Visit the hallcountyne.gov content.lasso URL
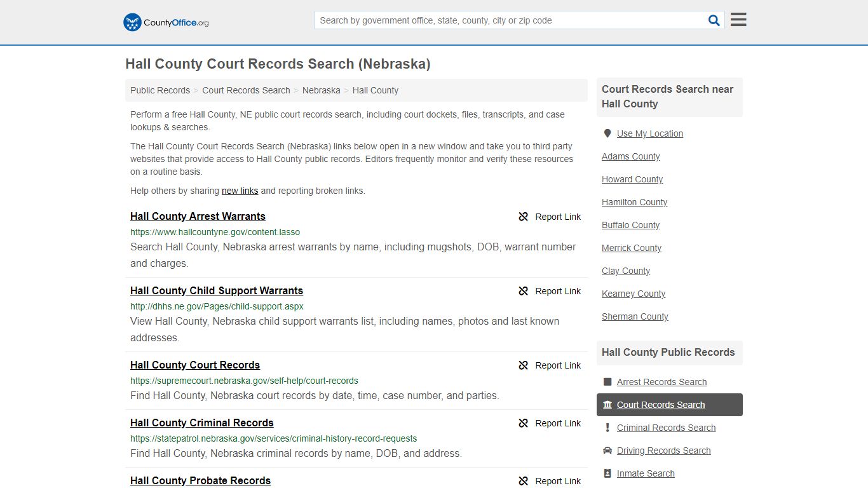The height and width of the screenshot is (488, 868). 215,232
